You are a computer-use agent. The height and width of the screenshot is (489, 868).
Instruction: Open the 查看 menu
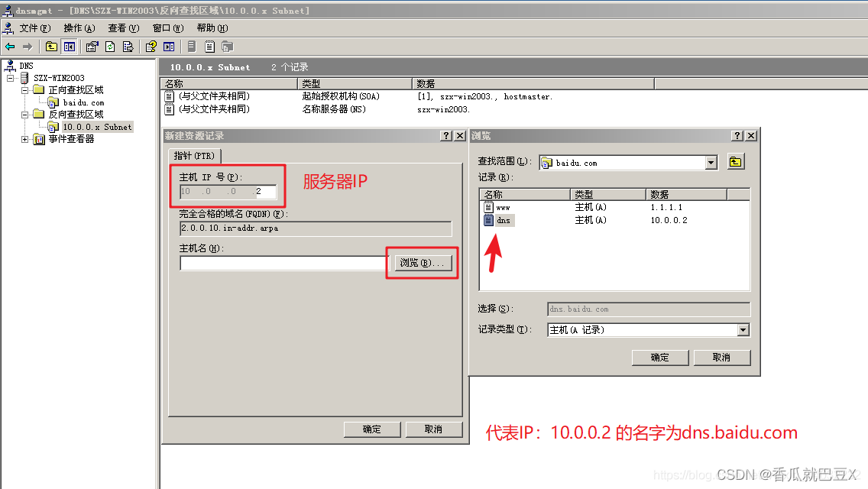121,28
